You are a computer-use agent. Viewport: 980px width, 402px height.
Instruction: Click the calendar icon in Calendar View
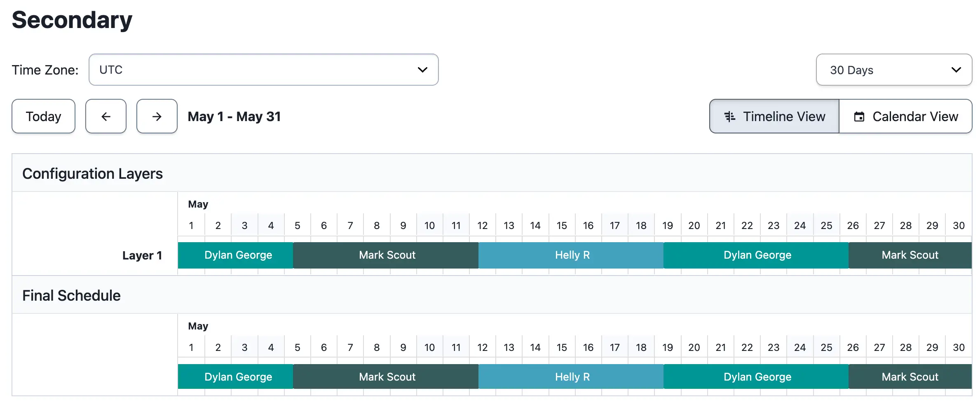(859, 117)
